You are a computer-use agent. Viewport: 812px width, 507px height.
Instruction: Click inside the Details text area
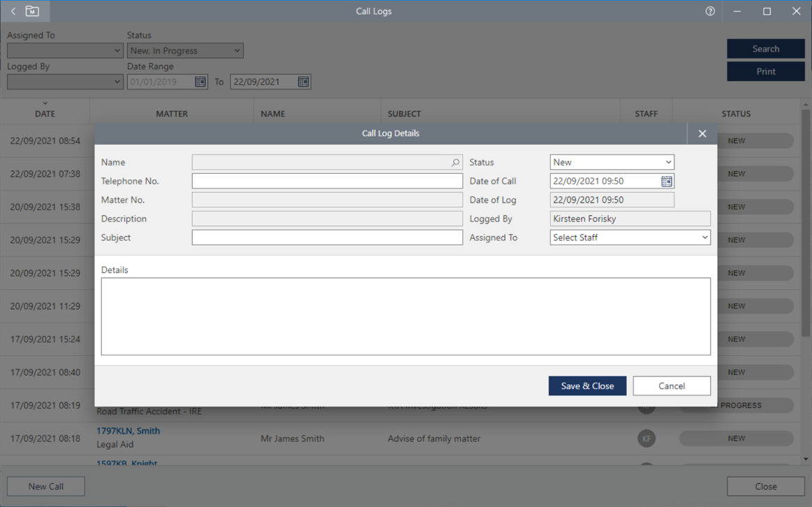[405, 316]
